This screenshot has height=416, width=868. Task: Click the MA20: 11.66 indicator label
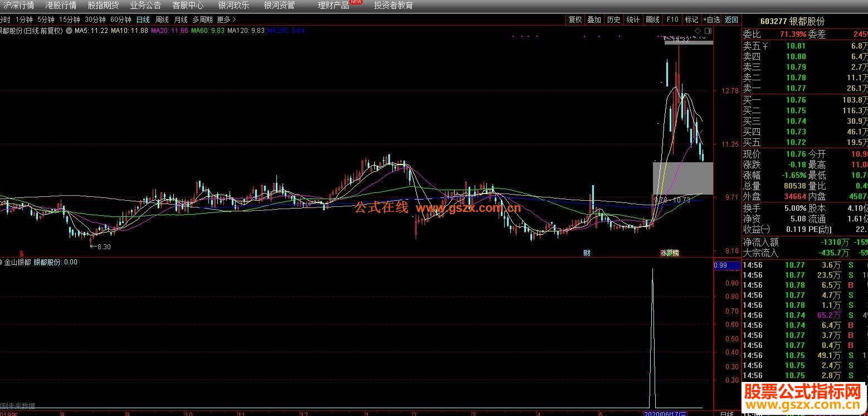(x=169, y=31)
